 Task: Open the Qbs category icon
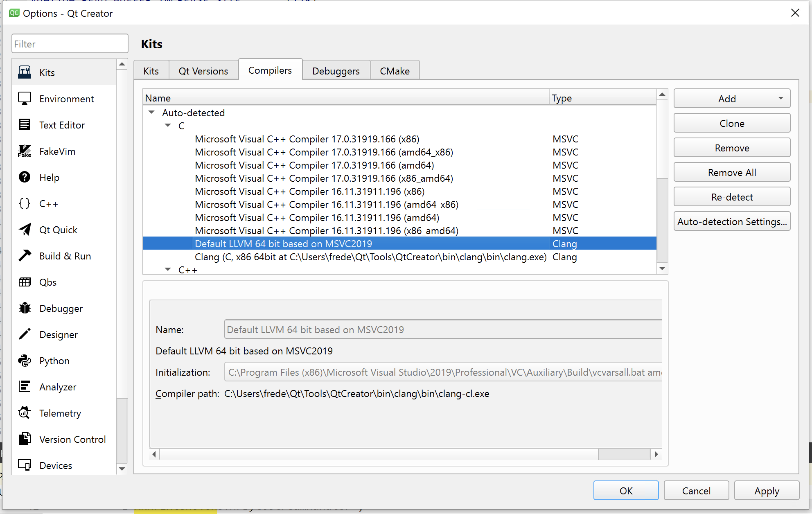pyautogui.click(x=25, y=282)
